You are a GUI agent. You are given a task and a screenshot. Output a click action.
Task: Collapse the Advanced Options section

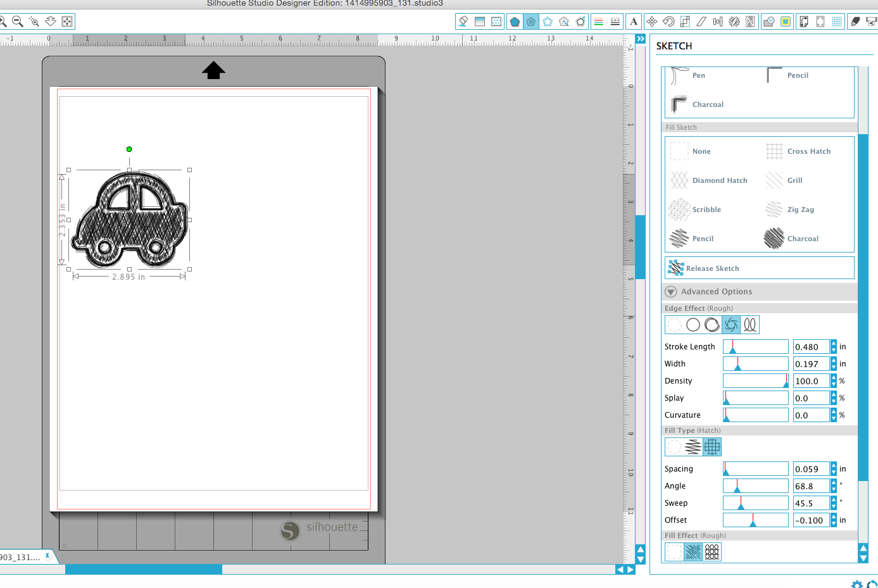click(x=670, y=291)
